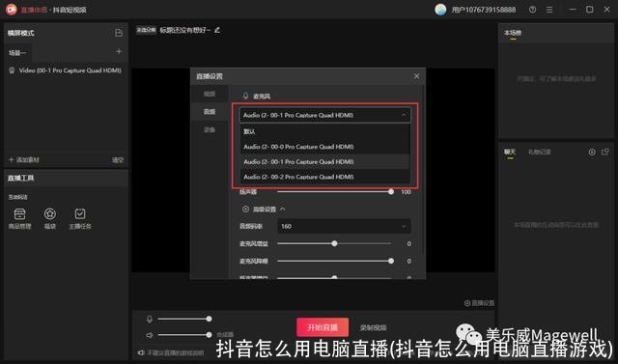
Task: Switch to the 音频 tab in settings
Action: click(210, 112)
